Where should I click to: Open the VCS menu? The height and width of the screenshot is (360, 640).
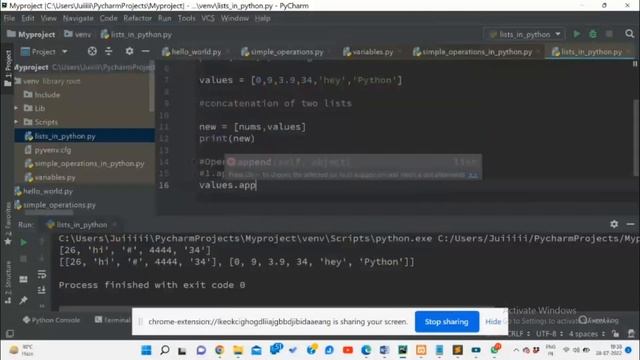(208, 18)
